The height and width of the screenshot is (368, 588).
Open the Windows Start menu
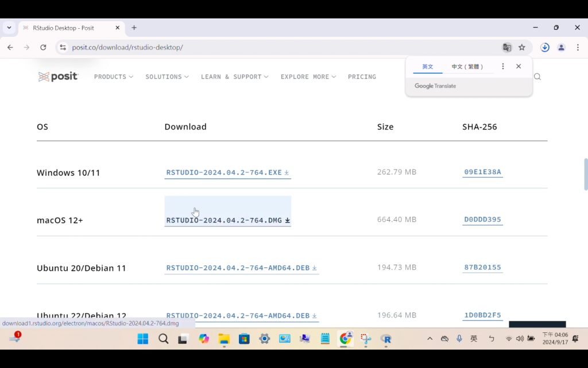tap(143, 339)
